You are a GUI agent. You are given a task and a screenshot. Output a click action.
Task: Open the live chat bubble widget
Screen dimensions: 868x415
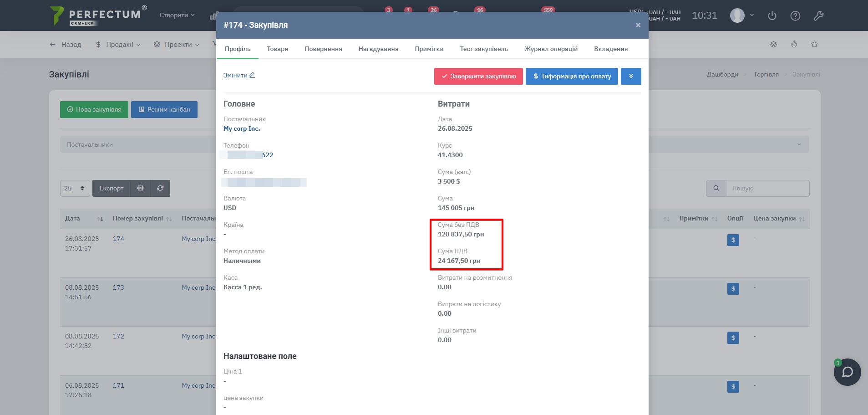847,372
